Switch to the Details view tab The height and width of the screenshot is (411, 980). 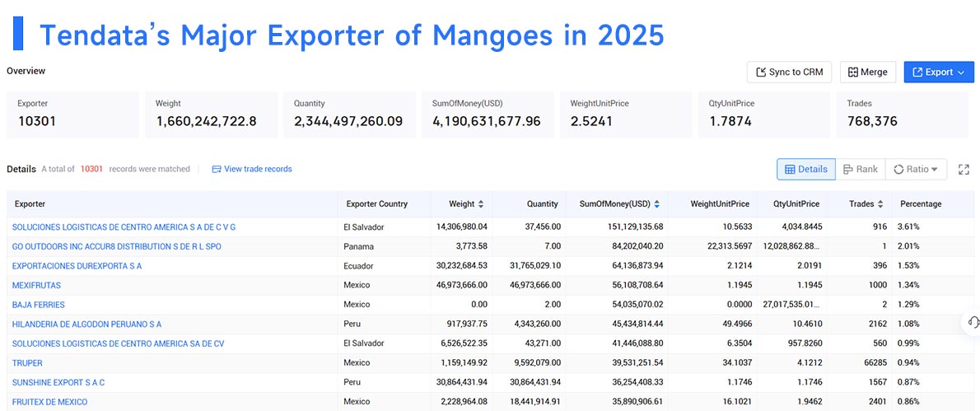pyautogui.click(x=805, y=170)
